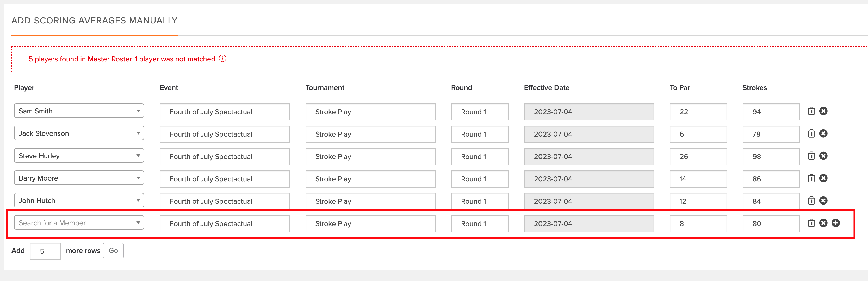Open Search for a Member dropdown

tap(79, 223)
